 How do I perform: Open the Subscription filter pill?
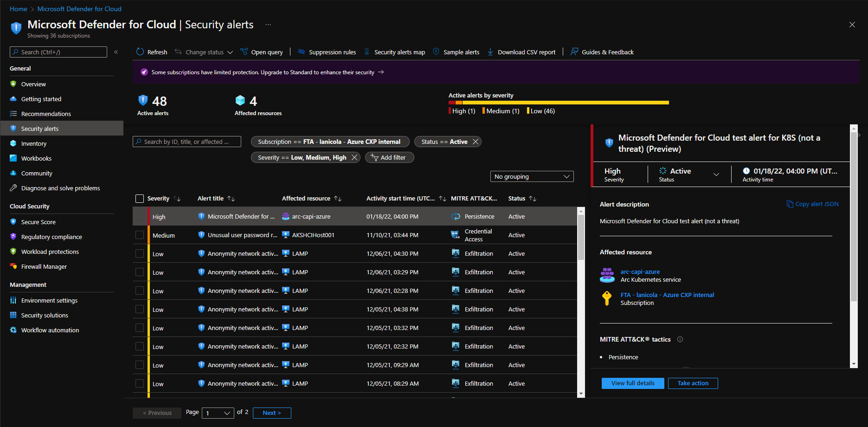pos(330,142)
